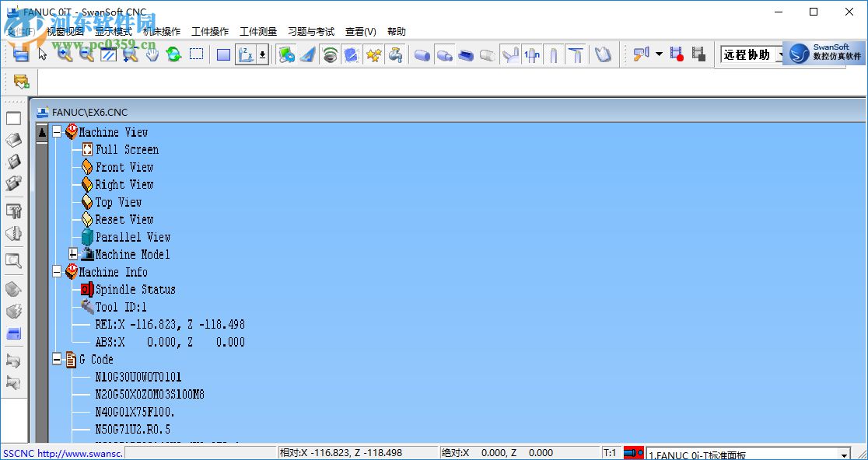This screenshot has height=460, width=868.
Task: Click the 1 n tool number icon
Action: [532, 54]
